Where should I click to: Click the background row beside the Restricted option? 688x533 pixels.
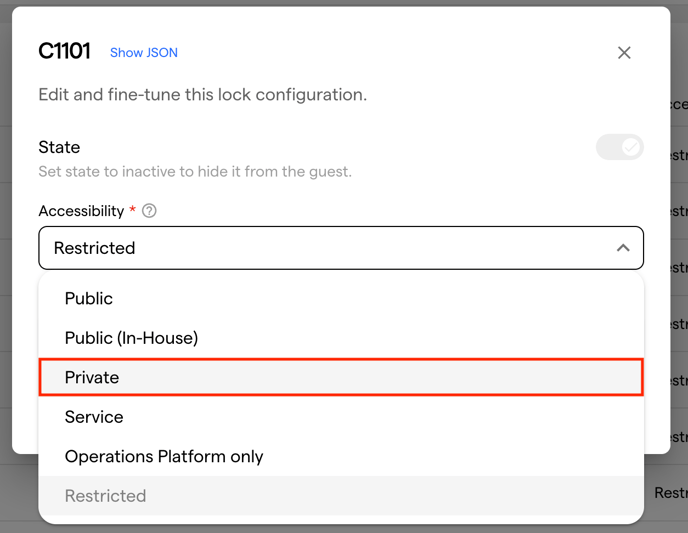tap(668, 493)
